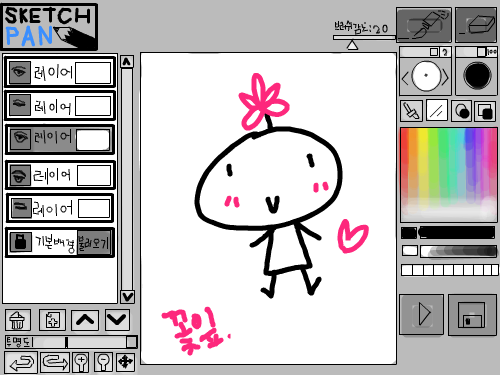Click the 투명도 label text

tap(19, 342)
